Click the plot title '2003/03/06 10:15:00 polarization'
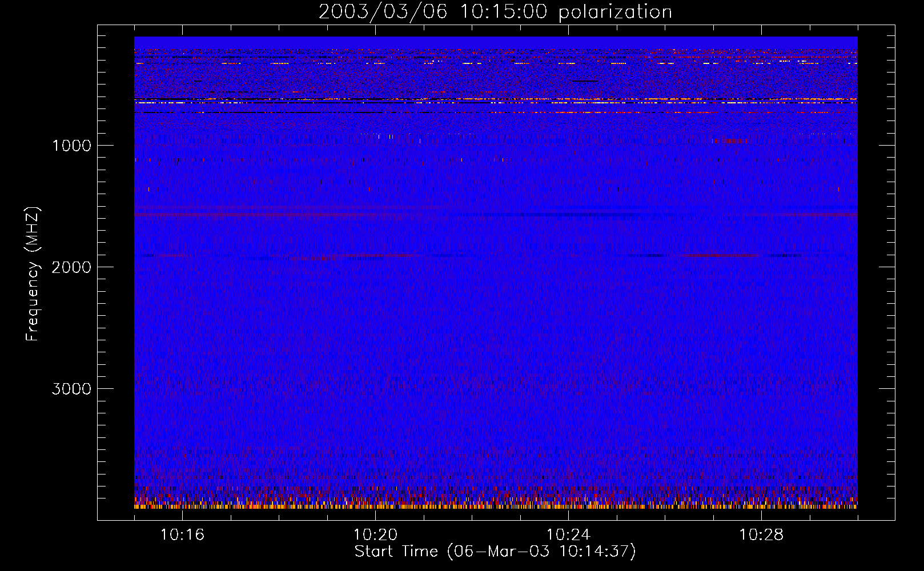The height and width of the screenshot is (571, 924). 495,11
